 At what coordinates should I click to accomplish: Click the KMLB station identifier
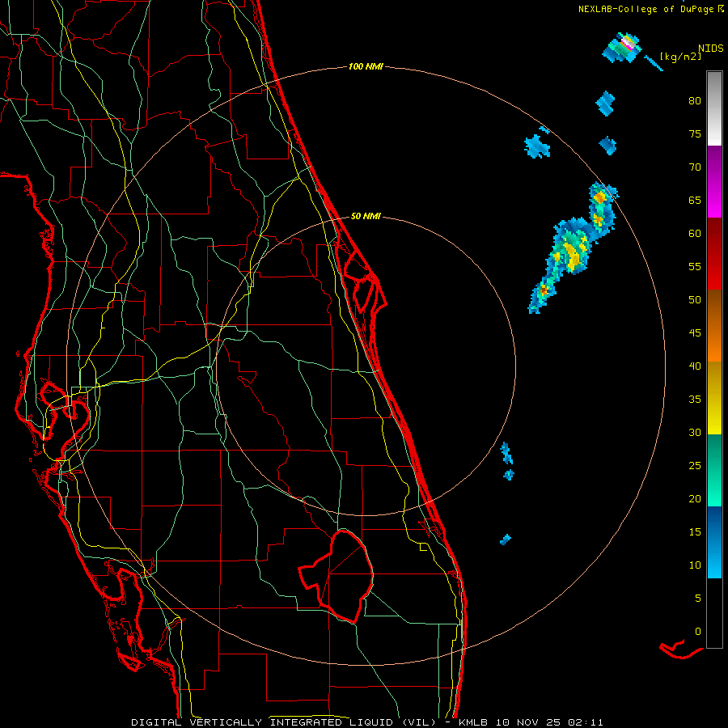click(x=473, y=722)
